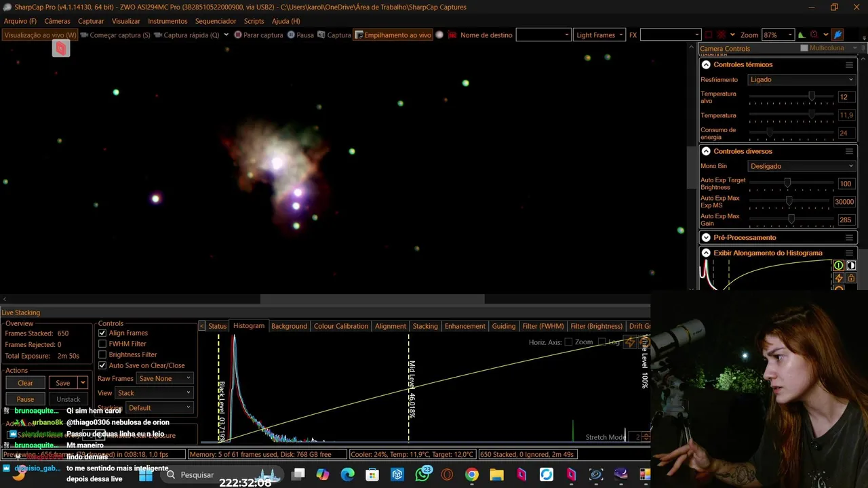The width and height of the screenshot is (868, 488).
Task: Toggle the Align Frames checkbox
Action: pyautogui.click(x=102, y=333)
